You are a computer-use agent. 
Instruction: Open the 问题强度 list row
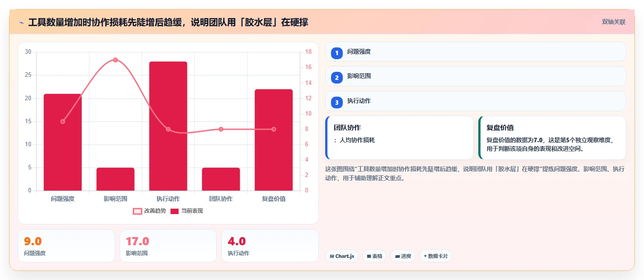pyautogui.click(x=476, y=51)
